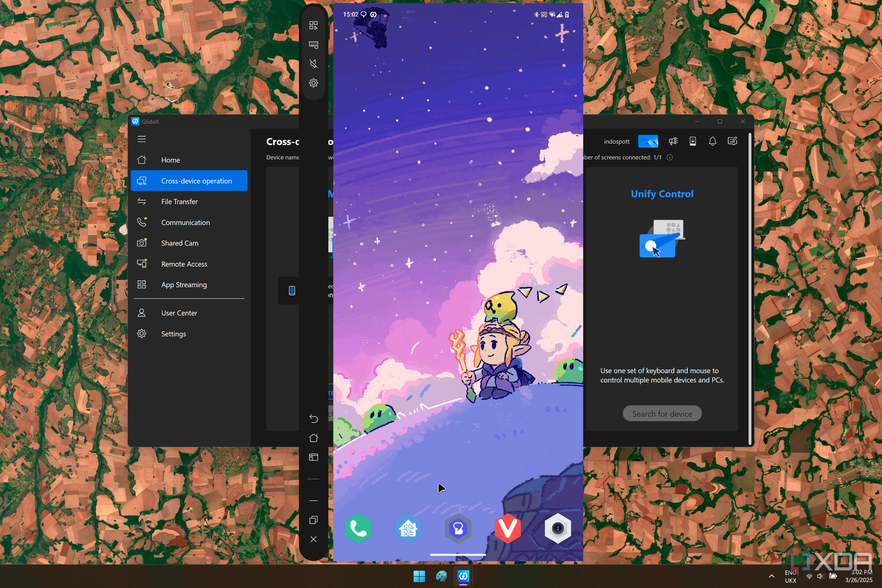Click GlideX taskbar icon
The width and height of the screenshot is (882, 588).
click(x=464, y=576)
